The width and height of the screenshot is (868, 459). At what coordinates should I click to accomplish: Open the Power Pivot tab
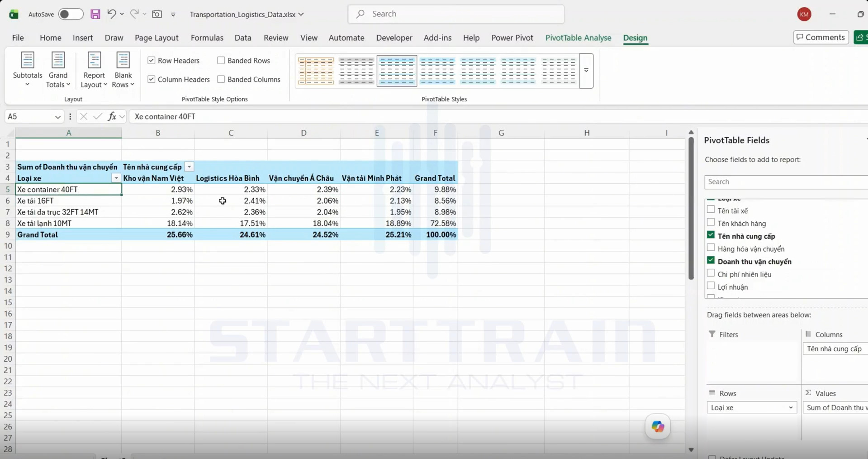click(x=512, y=38)
